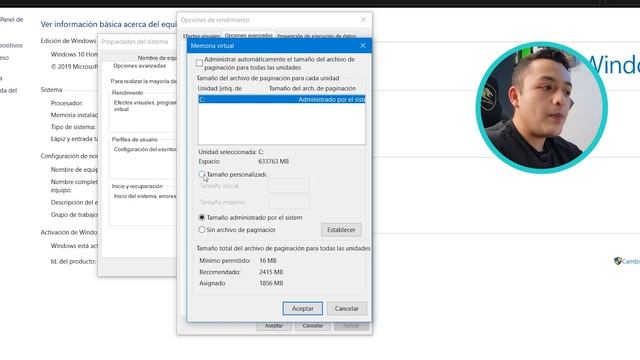Click Unidad seleccionada: C: label

231,152
